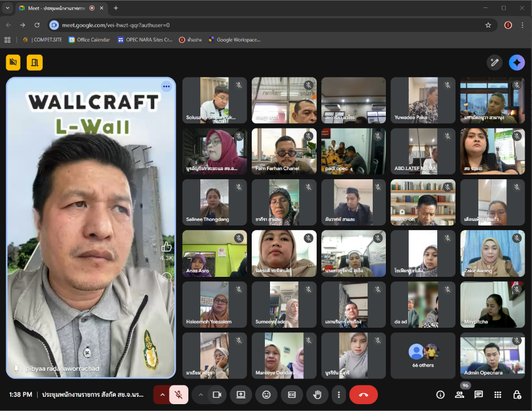Turn on closed captions
This screenshot has height=411, width=532.
click(292, 394)
